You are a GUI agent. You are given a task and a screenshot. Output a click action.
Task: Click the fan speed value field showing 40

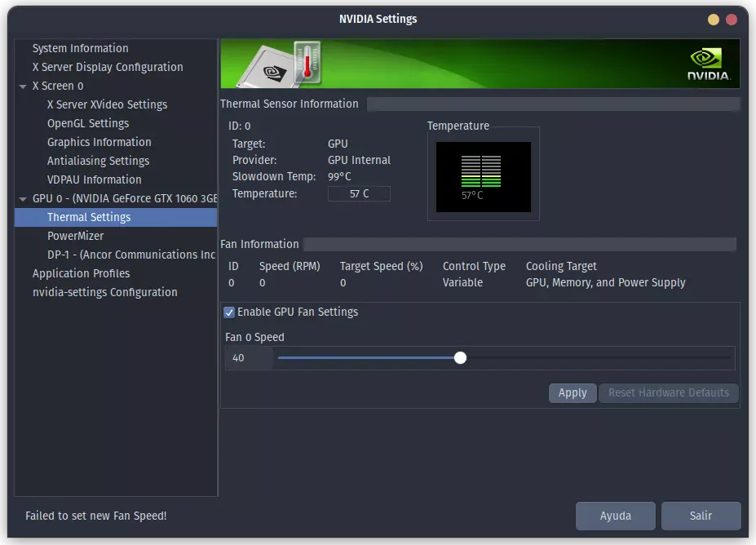[248, 357]
